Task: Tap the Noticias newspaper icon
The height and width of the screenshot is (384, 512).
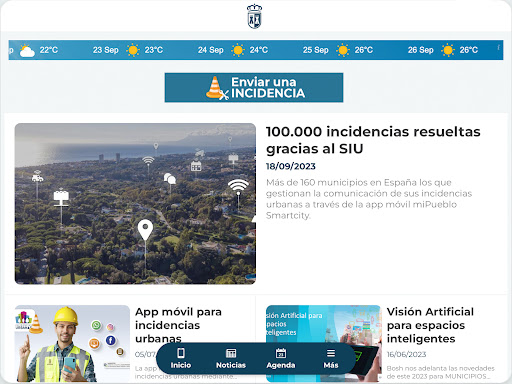Action: coord(231,353)
